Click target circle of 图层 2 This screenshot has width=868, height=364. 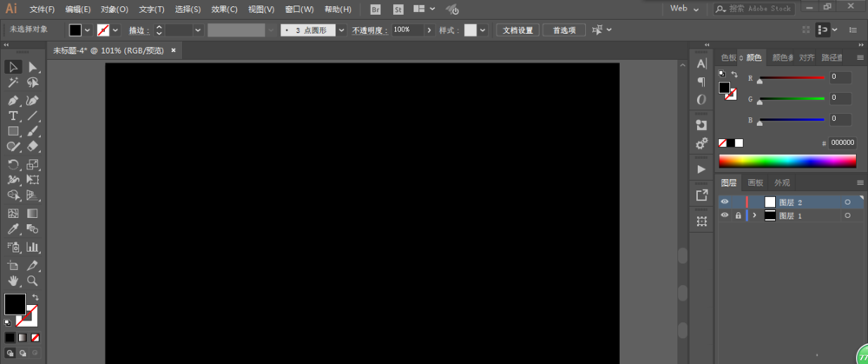847,202
